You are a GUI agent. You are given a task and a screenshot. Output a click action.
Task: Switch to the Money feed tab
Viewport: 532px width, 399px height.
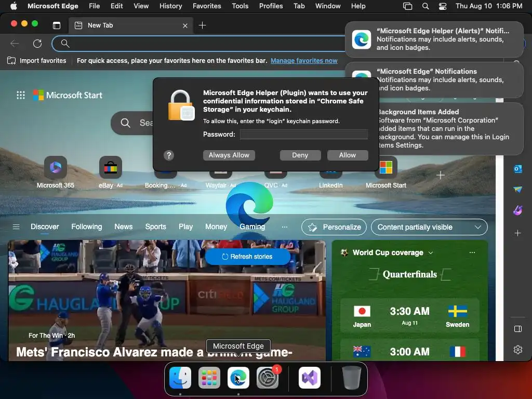pyautogui.click(x=216, y=227)
